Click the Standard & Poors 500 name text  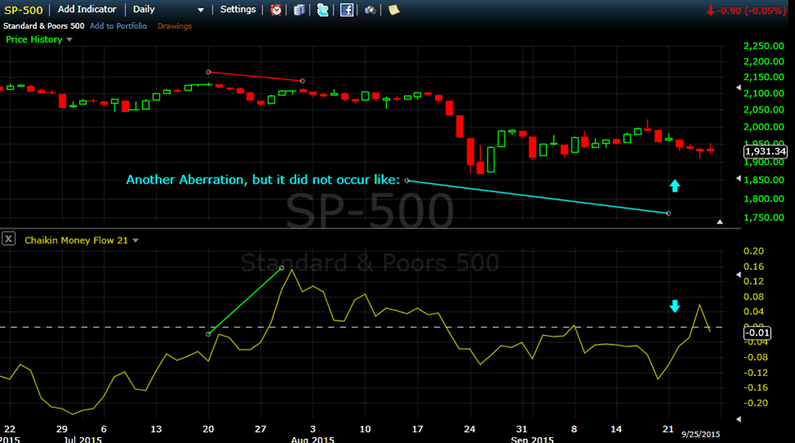[x=44, y=26]
